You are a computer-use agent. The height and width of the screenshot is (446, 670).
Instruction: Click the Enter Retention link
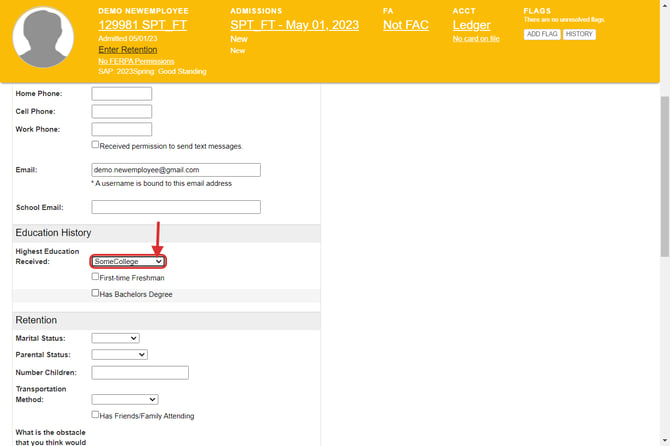pyautogui.click(x=127, y=49)
